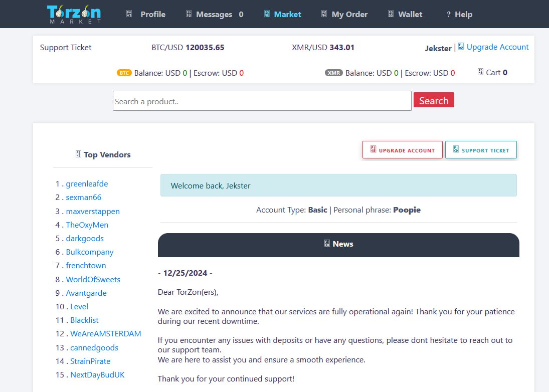The height and width of the screenshot is (392, 549).
Task: Click the product search input field
Action: coord(262,100)
